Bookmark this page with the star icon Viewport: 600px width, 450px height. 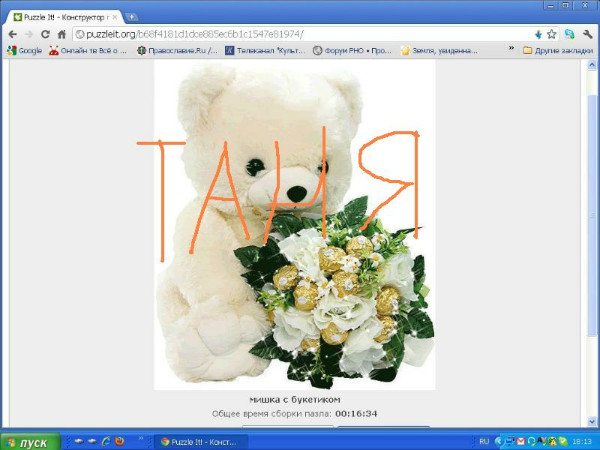click(551, 33)
